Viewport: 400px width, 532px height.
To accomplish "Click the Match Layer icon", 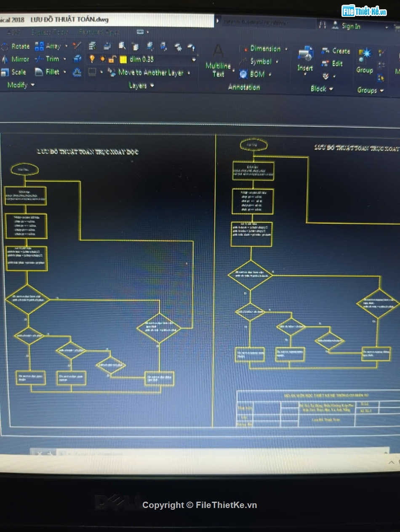I will click(122, 45).
